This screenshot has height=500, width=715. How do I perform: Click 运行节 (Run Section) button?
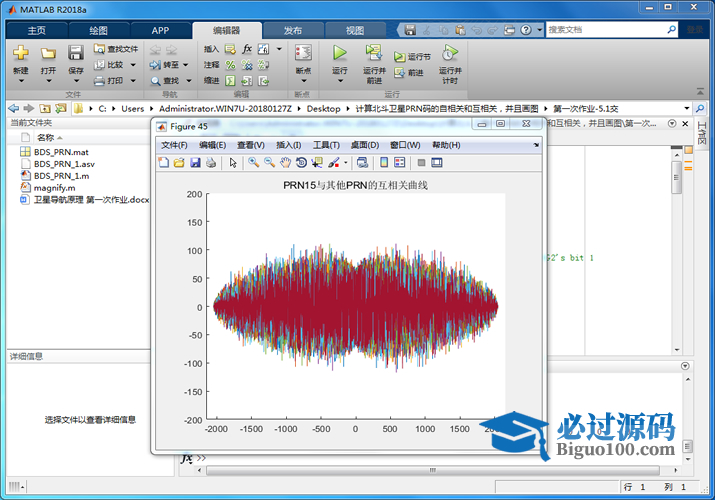tap(412, 57)
